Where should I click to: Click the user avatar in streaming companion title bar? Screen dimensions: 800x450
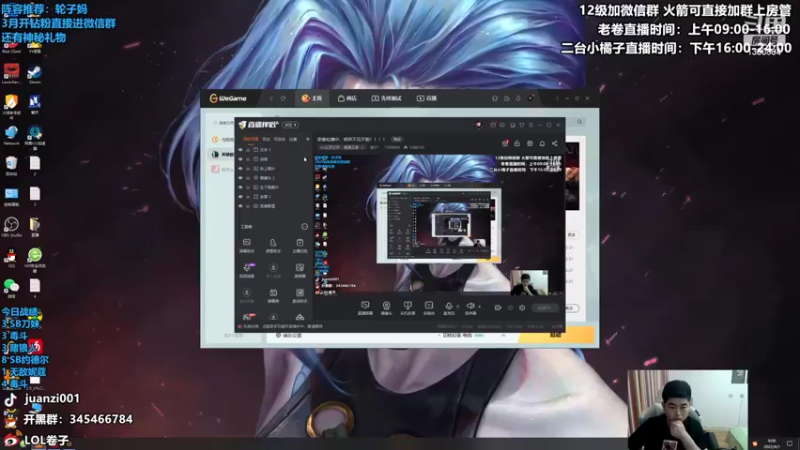[478, 125]
